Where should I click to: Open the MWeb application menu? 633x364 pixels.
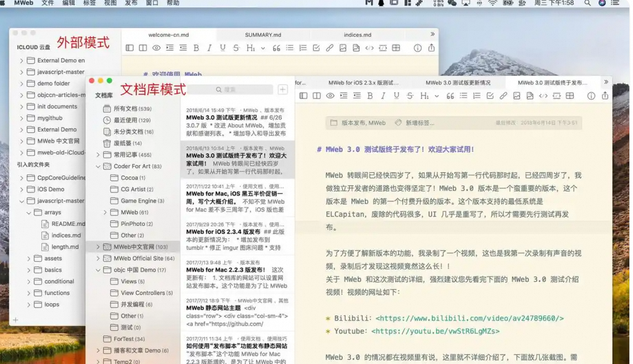click(x=24, y=3)
